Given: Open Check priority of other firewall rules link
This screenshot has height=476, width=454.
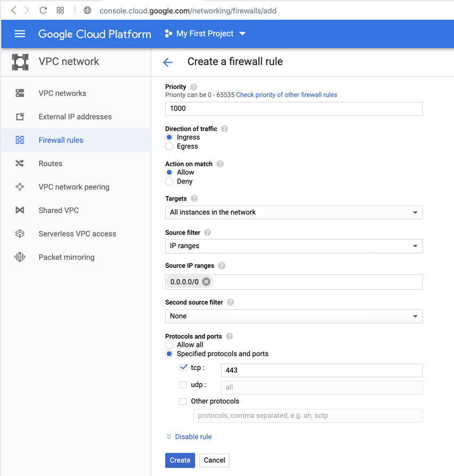Looking at the screenshot, I should pos(287,95).
